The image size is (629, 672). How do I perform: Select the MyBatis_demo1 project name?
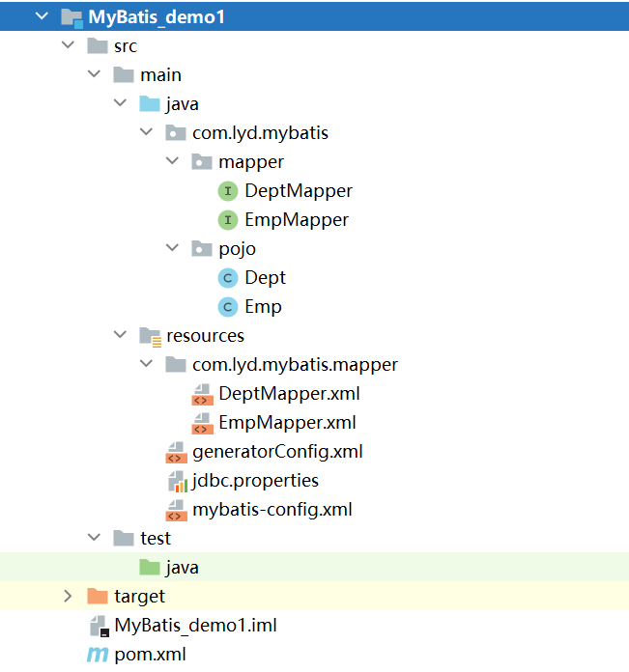[x=157, y=17]
